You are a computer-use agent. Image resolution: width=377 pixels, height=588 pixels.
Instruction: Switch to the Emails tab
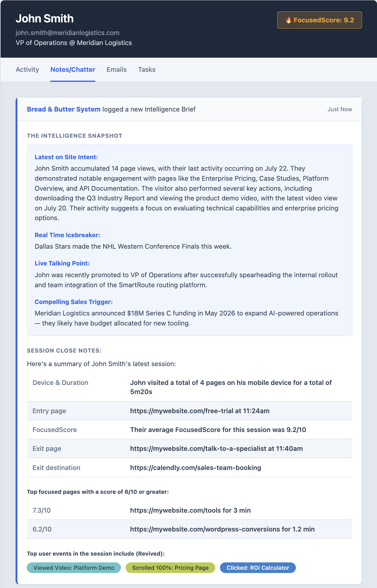pyautogui.click(x=116, y=69)
